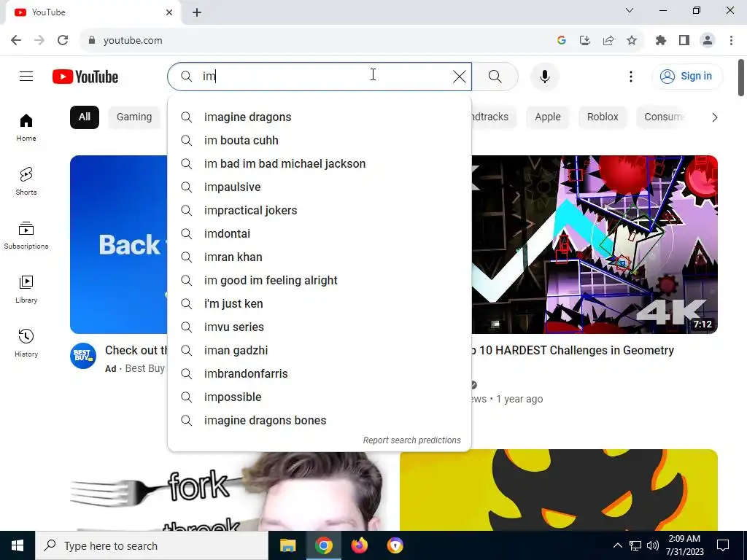747x560 pixels.
Task: Open Chrome extensions puzzle icon
Action: pos(661,41)
